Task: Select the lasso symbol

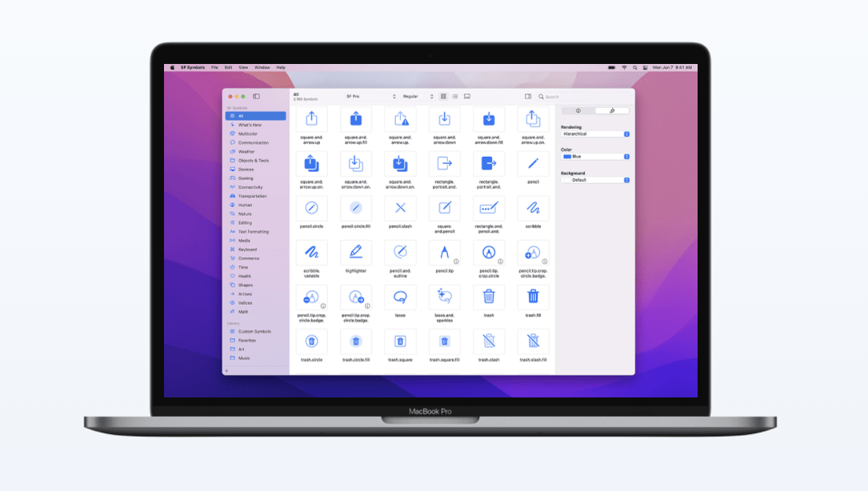Action: [x=400, y=297]
